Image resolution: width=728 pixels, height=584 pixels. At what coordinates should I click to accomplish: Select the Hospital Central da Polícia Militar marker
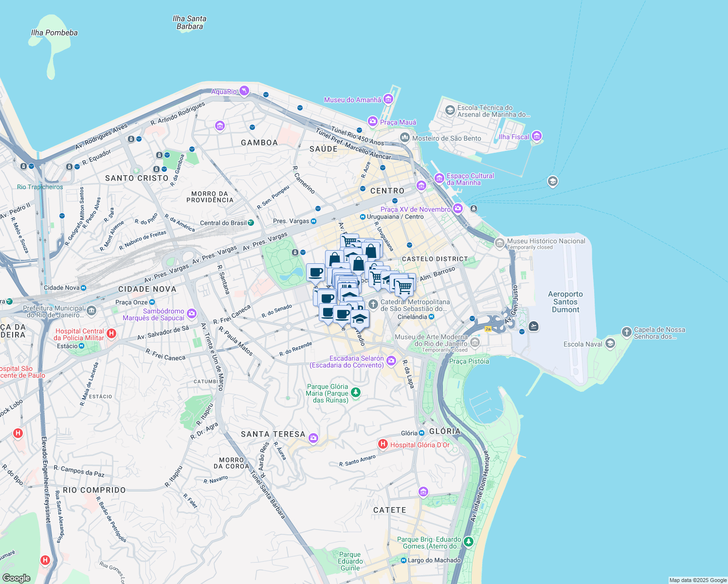[x=111, y=333]
